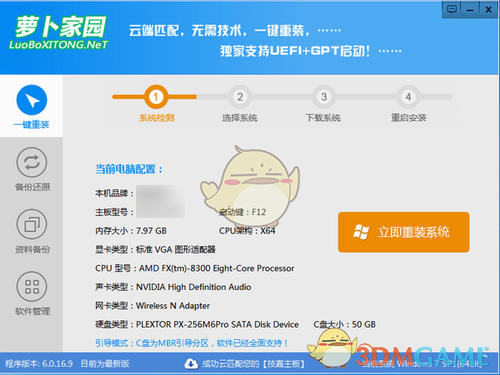
Task: Click the 启动键 F12 value
Action: tap(242, 212)
